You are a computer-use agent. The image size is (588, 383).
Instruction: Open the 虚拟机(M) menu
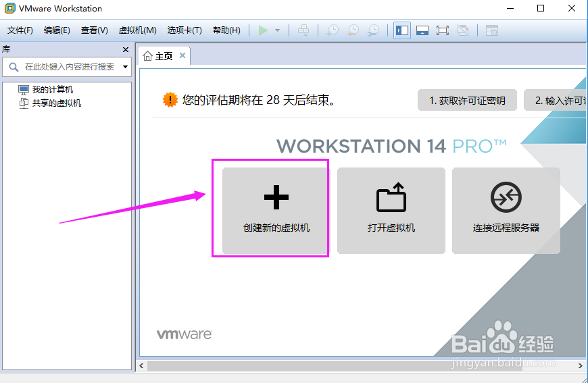[137, 30]
